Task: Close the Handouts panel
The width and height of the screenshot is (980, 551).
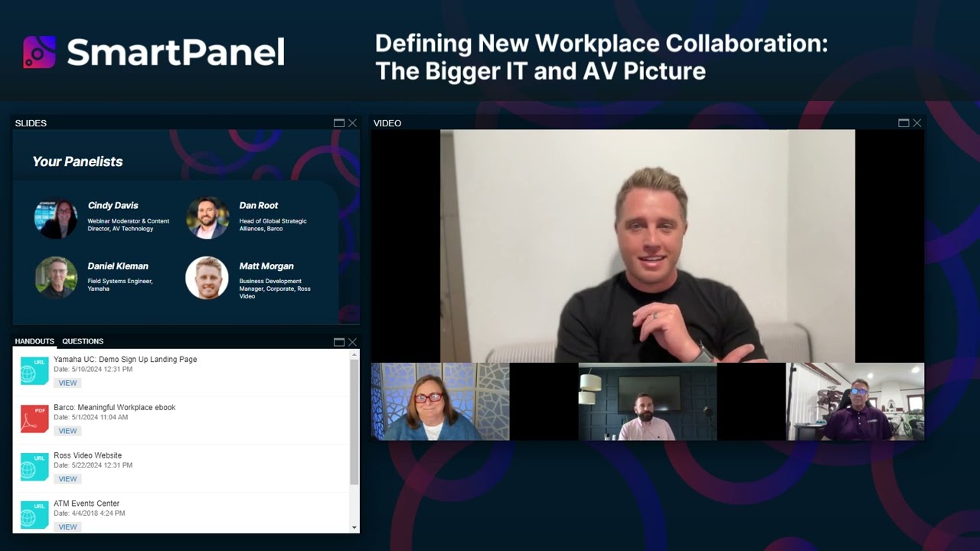Action: pyautogui.click(x=352, y=341)
